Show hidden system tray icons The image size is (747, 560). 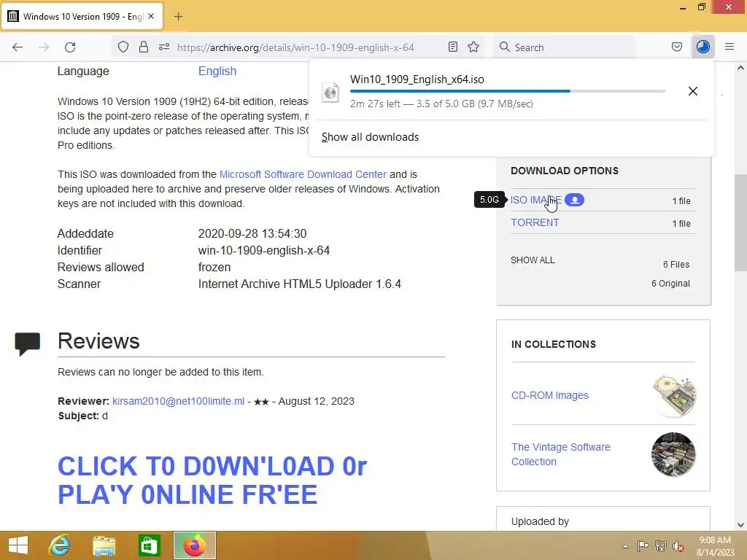pyautogui.click(x=625, y=546)
